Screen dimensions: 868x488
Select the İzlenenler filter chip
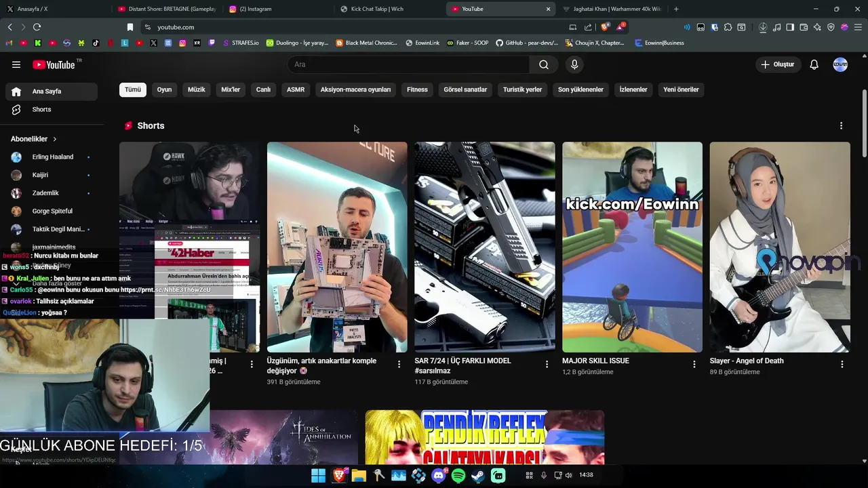[x=633, y=89]
